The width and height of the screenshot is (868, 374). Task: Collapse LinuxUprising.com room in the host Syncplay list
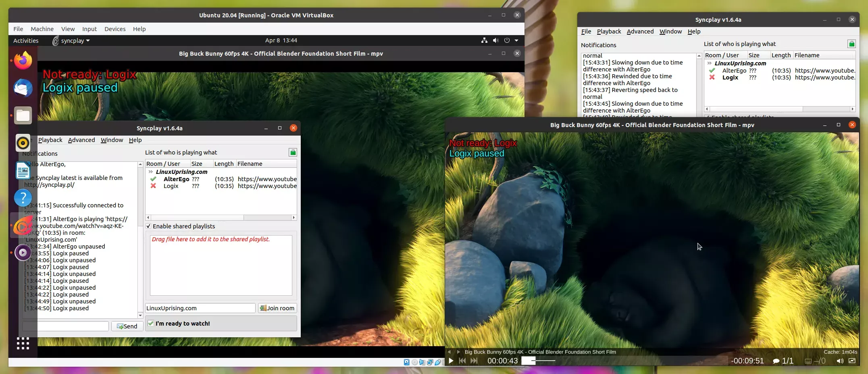pyautogui.click(x=710, y=63)
